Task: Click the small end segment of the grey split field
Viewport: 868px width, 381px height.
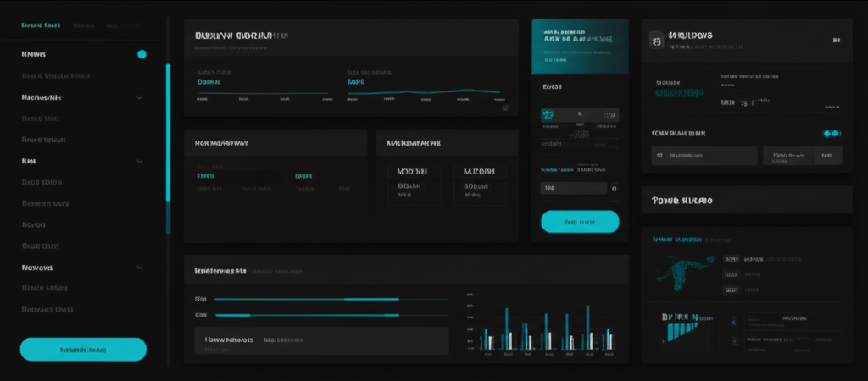Action: pos(828,156)
